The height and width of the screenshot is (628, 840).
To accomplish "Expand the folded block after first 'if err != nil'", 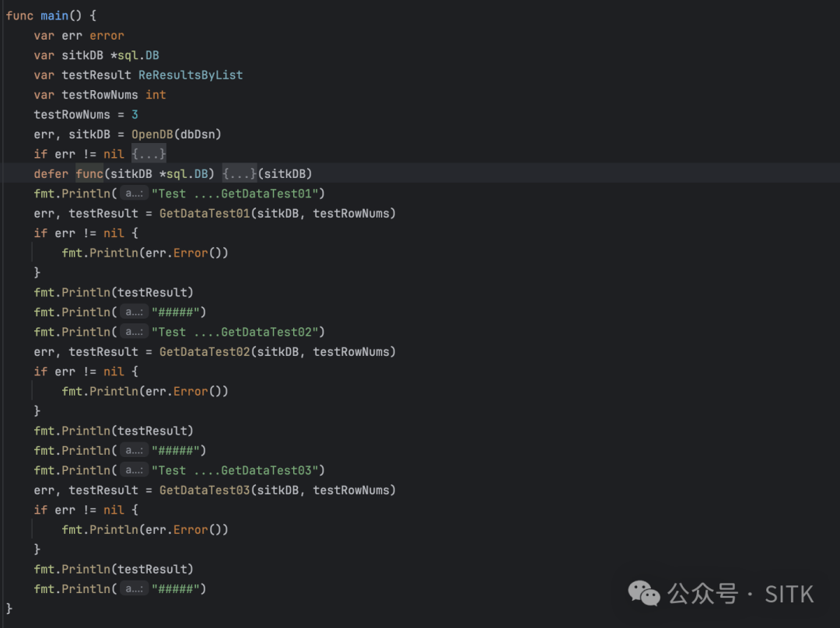I will tap(149, 154).
